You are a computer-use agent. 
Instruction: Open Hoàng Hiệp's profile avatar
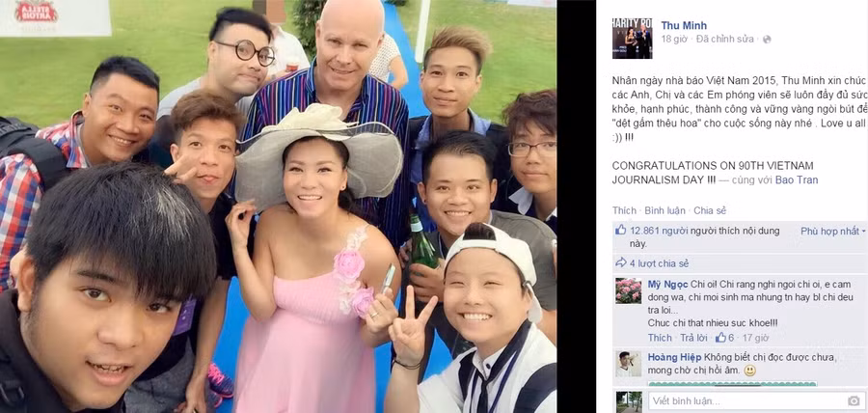[628, 364]
